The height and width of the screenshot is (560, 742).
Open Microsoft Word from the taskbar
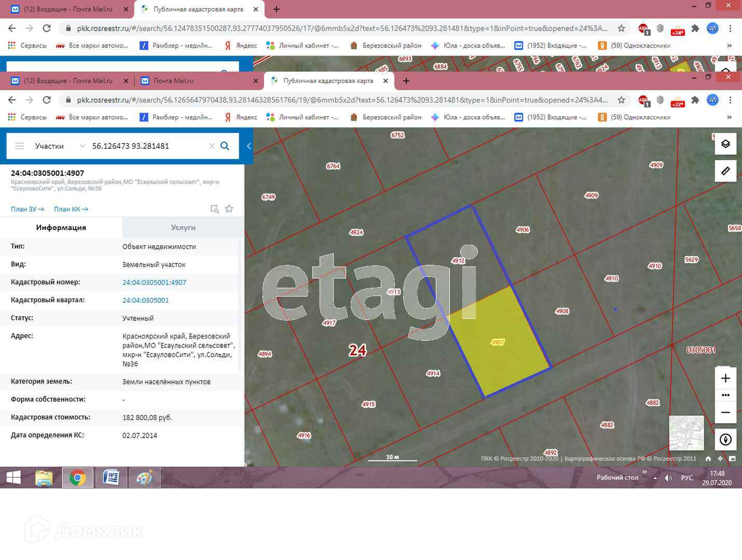(111, 478)
